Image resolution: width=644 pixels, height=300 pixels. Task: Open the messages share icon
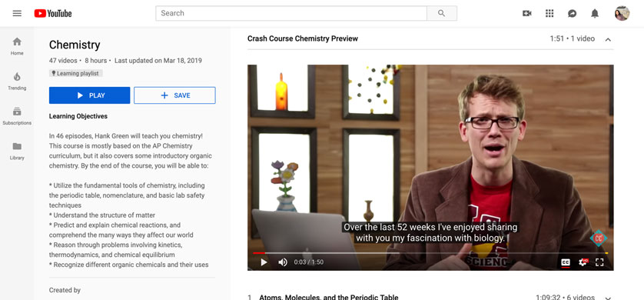click(572, 14)
